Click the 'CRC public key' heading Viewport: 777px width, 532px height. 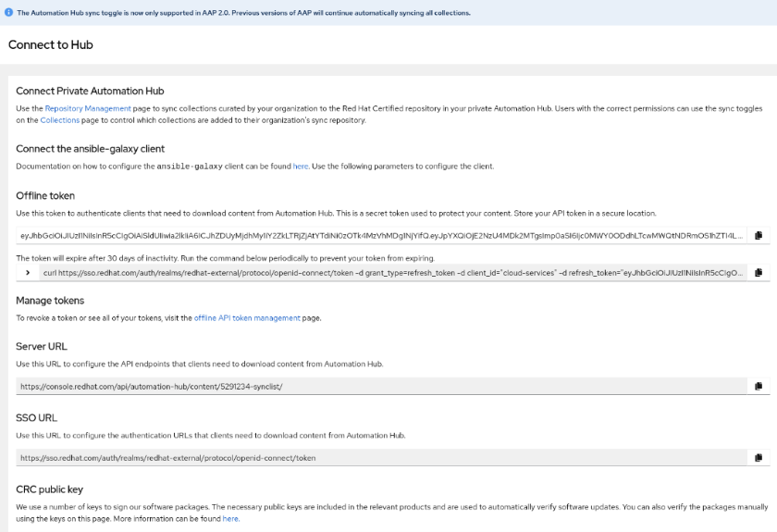tap(49, 489)
